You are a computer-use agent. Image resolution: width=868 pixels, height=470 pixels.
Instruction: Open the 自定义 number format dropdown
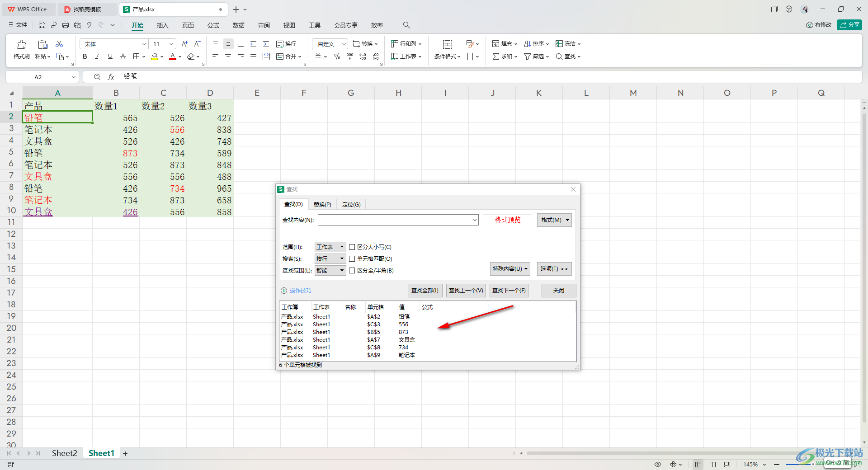[x=344, y=44]
